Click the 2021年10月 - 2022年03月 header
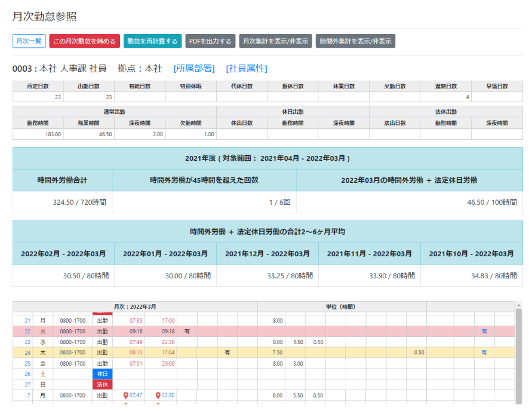Image resolution: width=532 pixels, height=411 pixels. 471,254
